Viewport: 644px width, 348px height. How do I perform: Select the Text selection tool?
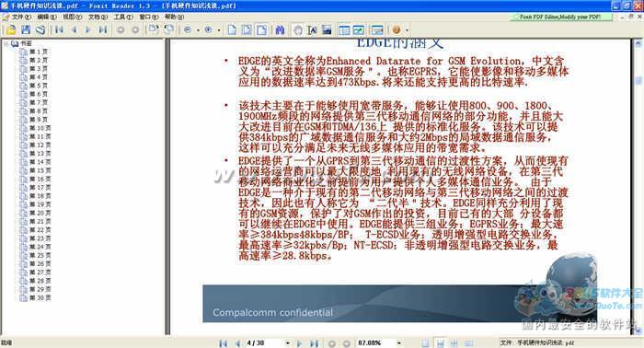(x=312, y=30)
